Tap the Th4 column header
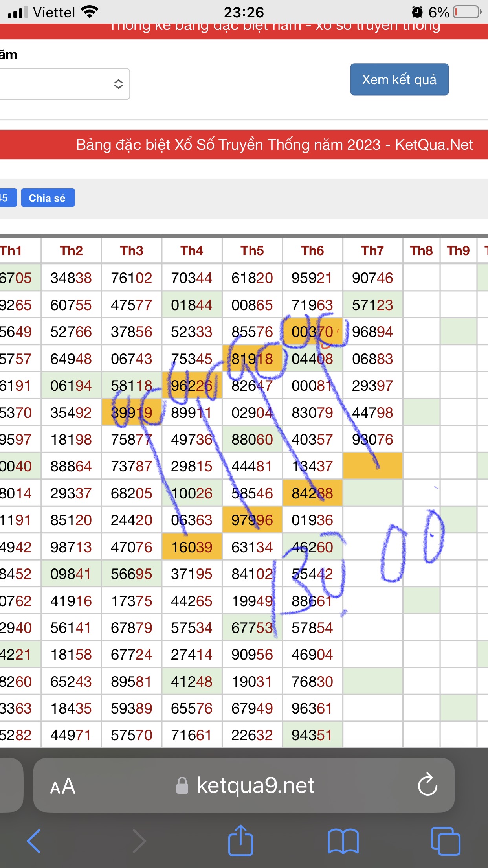488x868 pixels. (x=192, y=250)
